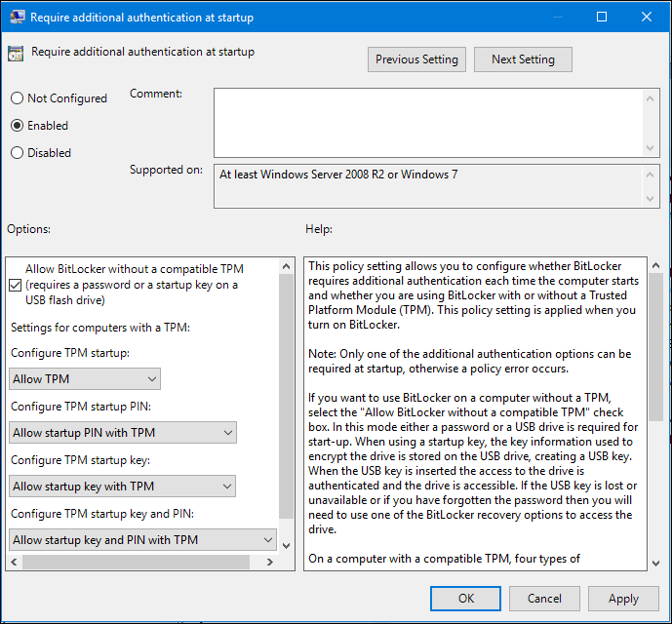This screenshot has height=624, width=672.
Task: Maximize the policy dialog window
Action: (602, 17)
